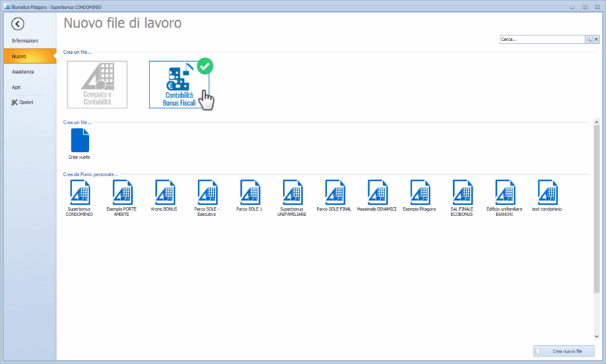Select the Apri menu item
This screenshot has height=364, width=606.
(16, 87)
